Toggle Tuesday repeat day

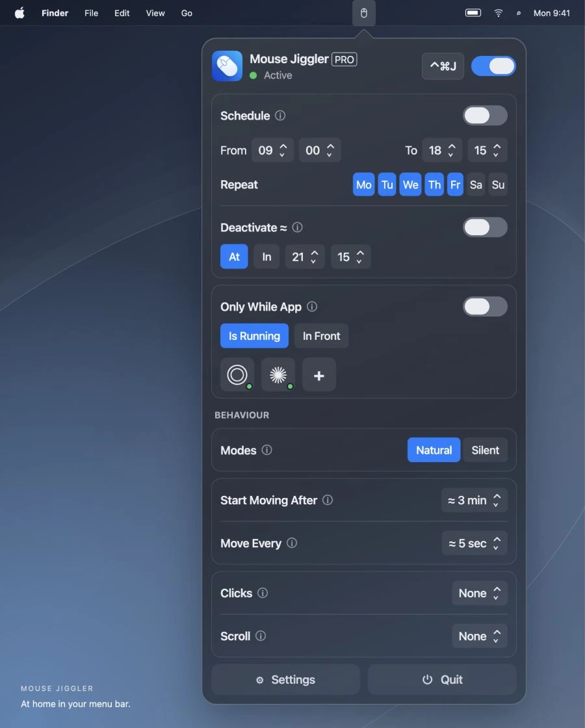coord(387,185)
